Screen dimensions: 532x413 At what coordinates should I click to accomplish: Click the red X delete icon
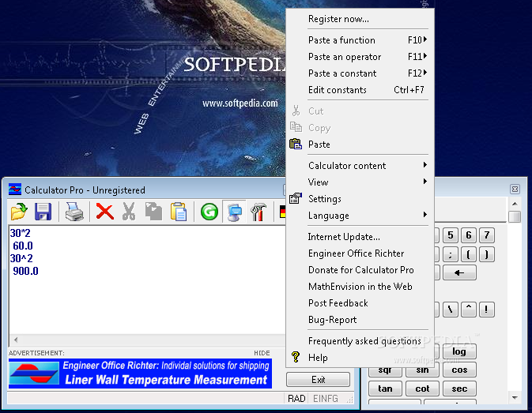pos(104,212)
